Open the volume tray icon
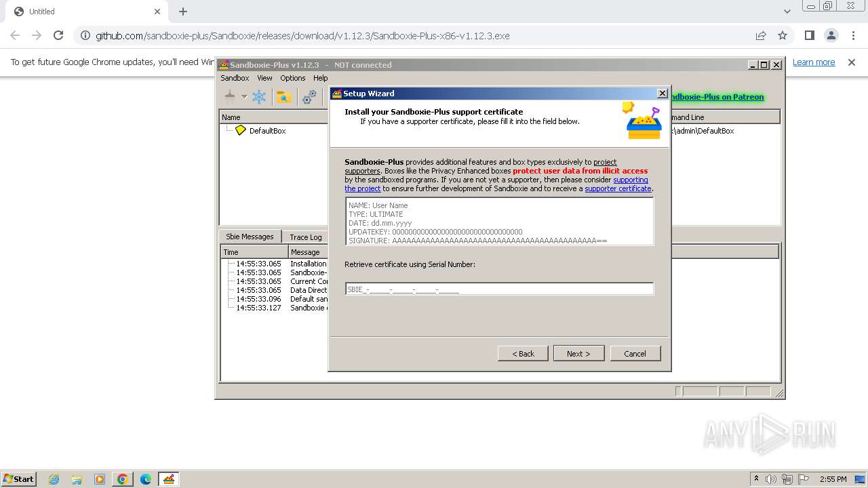Screen dimensions: 868x488 pos(771,479)
